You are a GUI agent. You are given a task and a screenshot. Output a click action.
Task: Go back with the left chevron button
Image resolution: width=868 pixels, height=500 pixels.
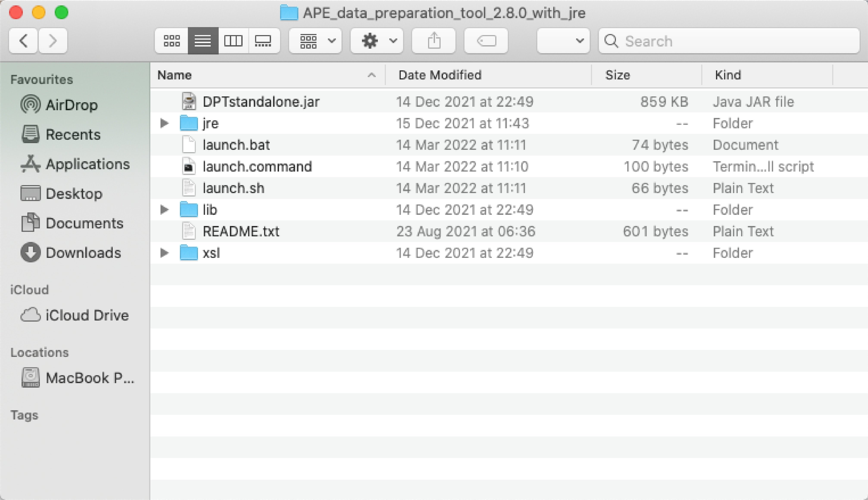[x=23, y=41]
